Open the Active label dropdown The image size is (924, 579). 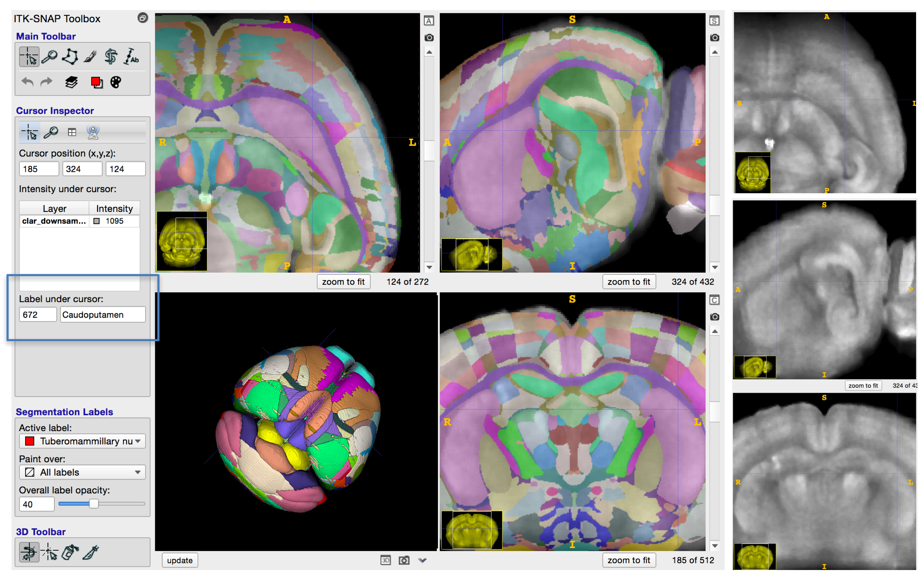[82, 441]
